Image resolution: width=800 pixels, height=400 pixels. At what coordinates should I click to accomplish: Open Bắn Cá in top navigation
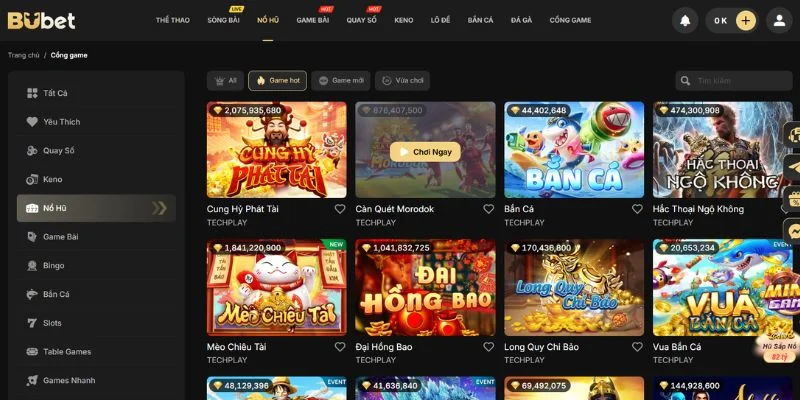(x=480, y=20)
